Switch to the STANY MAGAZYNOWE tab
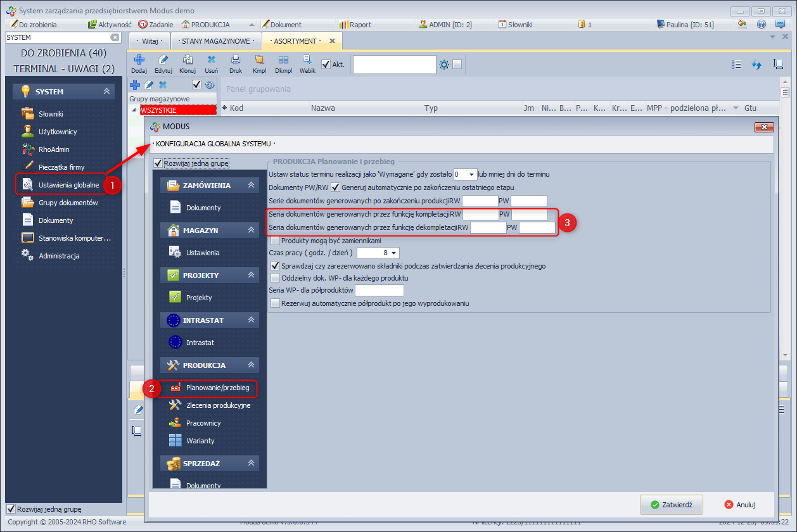The height and width of the screenshot is (532, 797). 217,41
